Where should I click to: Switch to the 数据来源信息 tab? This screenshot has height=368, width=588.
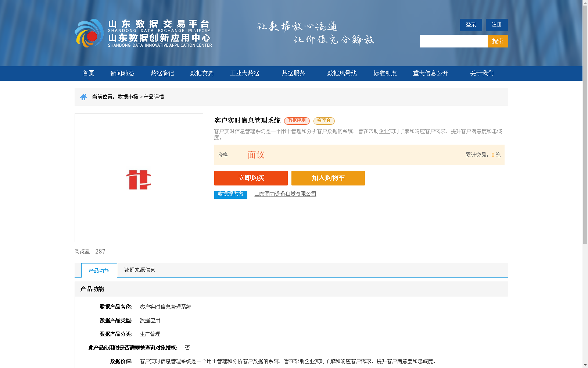pos(140,270)
